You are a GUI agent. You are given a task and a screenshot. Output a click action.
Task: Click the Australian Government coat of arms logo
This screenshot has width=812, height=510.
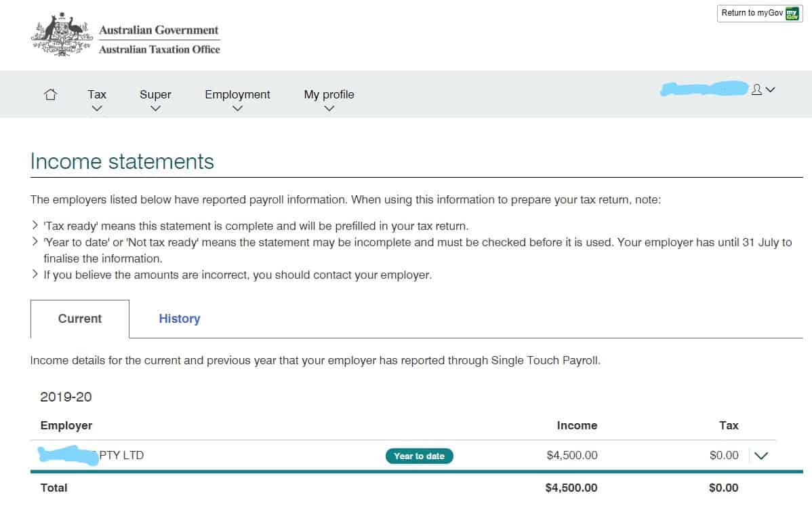tap(62, 34)
